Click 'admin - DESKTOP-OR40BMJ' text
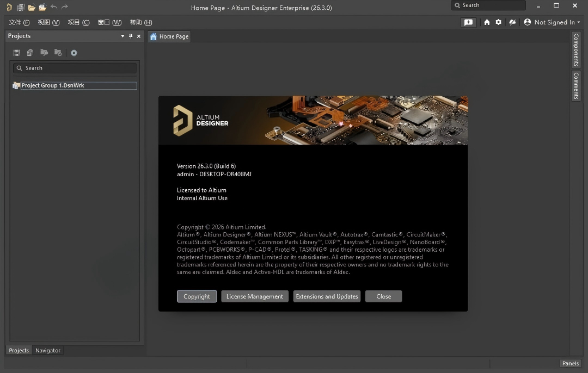 click(214, 174)
